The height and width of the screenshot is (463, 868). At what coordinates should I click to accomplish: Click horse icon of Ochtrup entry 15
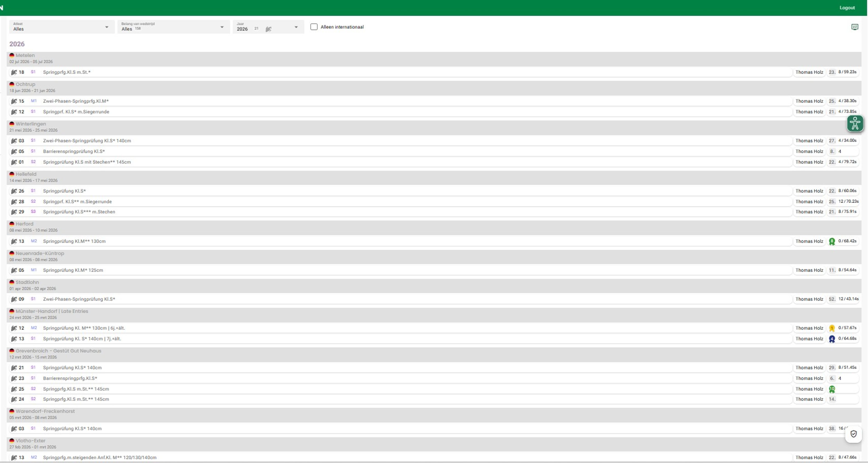14,101
